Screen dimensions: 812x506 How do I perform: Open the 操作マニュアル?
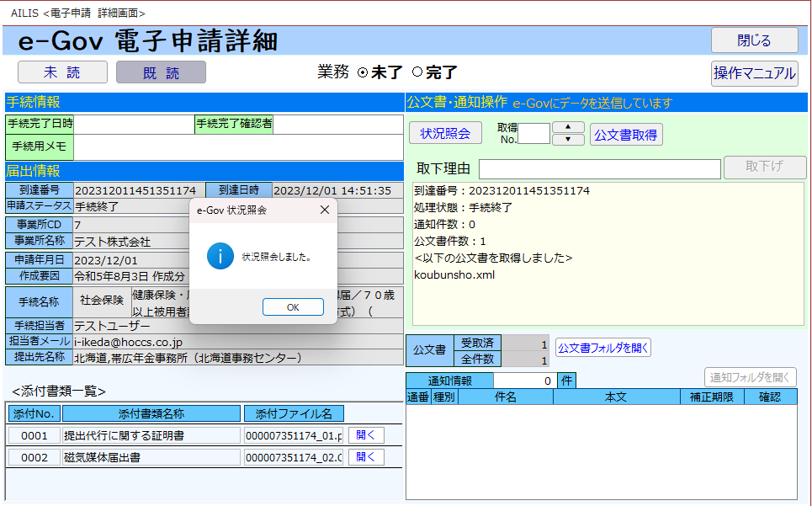pos(754,73)
